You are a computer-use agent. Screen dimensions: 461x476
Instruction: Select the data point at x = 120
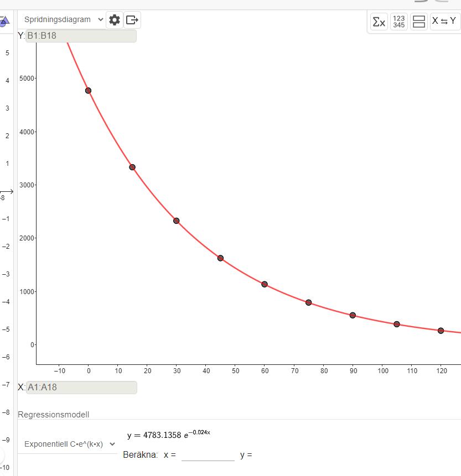[x=441, y=331]
